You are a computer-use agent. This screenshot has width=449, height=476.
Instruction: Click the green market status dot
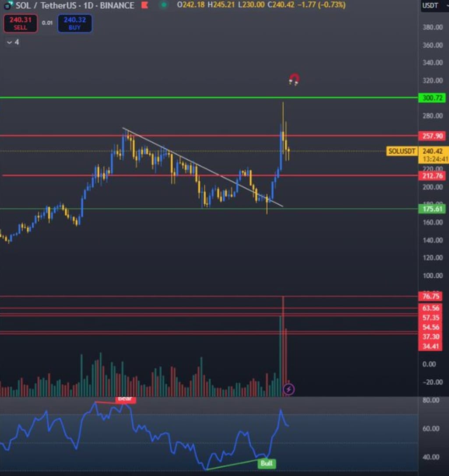(x=164, y=5)
